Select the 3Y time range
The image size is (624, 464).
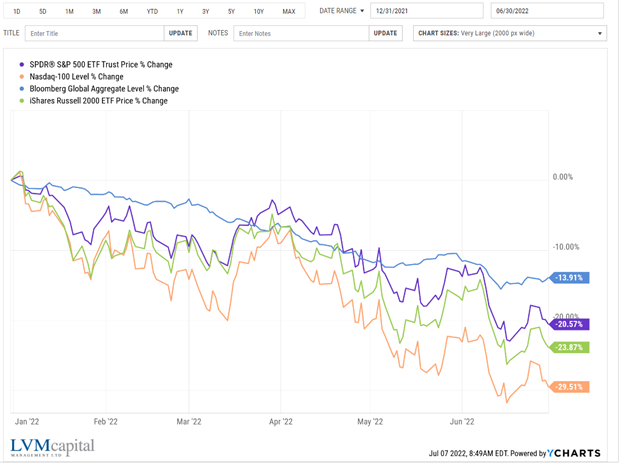tap(205, 12)
